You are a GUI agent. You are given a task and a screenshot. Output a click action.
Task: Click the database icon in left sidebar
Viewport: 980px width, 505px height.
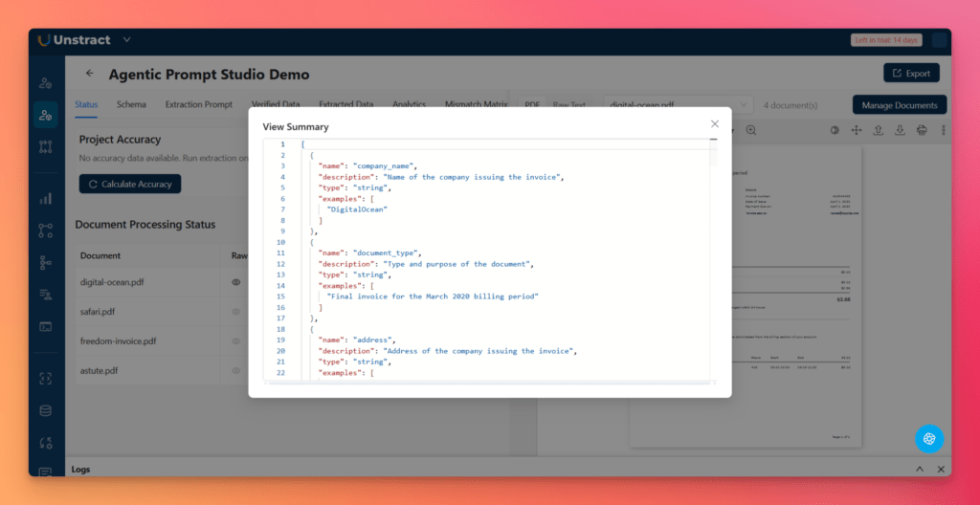coord(45,411)
